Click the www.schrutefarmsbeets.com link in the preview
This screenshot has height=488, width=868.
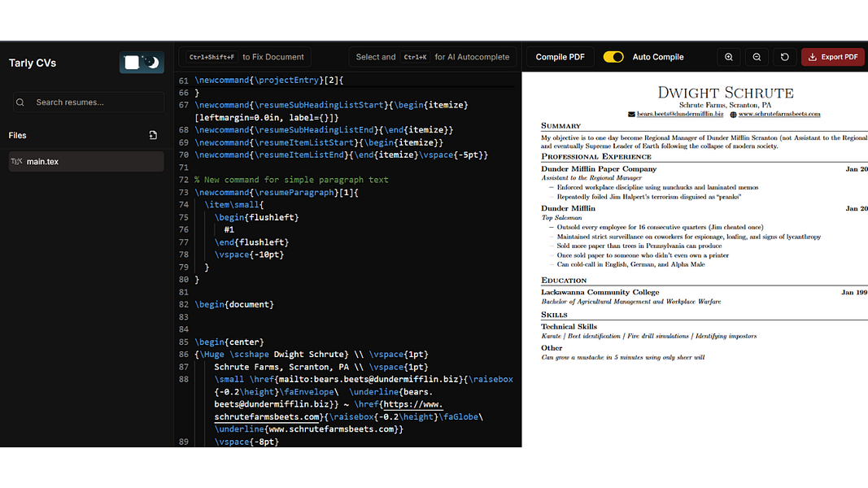tap(779, 114)
